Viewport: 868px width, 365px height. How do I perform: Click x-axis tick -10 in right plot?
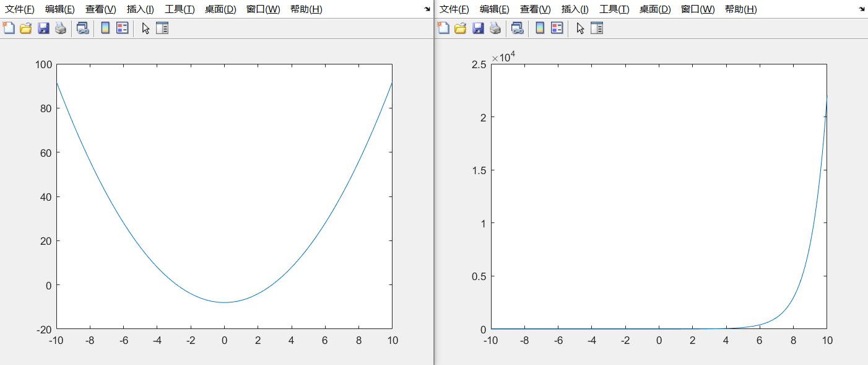click(491, 340)
